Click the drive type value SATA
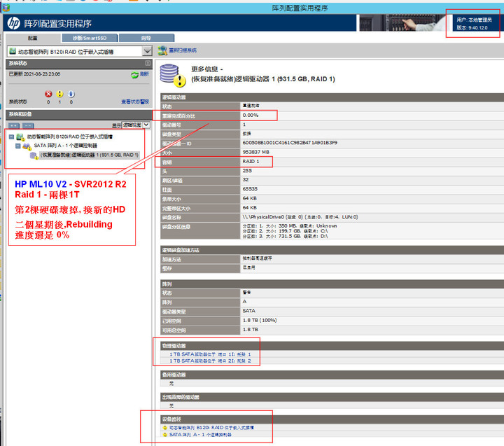The width and height of the screenshot is (504, 446). pyautogui.click(x=248, y=311)
